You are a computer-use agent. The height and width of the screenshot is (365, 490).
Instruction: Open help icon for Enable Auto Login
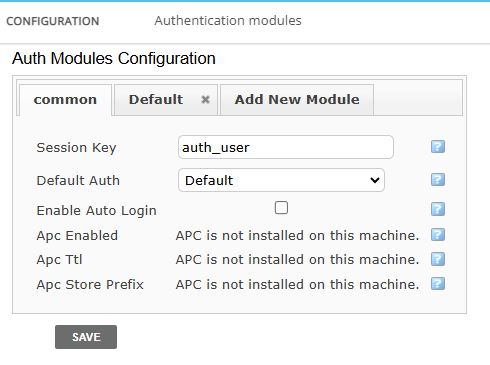438,209
